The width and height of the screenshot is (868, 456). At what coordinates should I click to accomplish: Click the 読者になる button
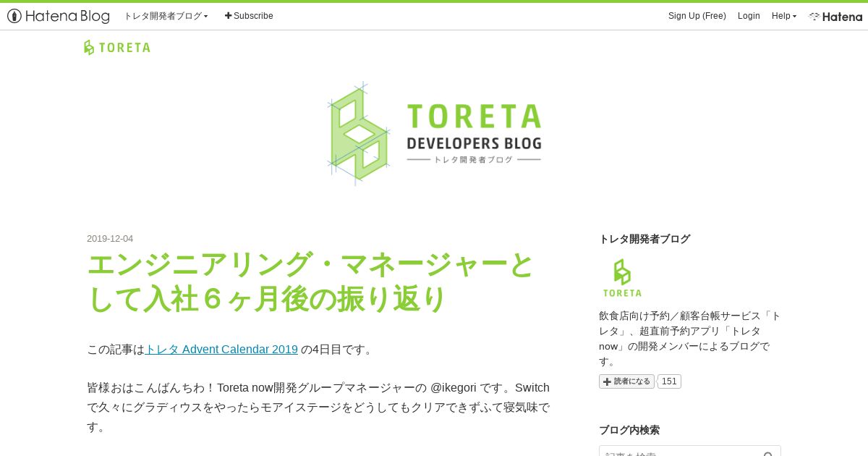pyautogui.click(x=626, y=381)
